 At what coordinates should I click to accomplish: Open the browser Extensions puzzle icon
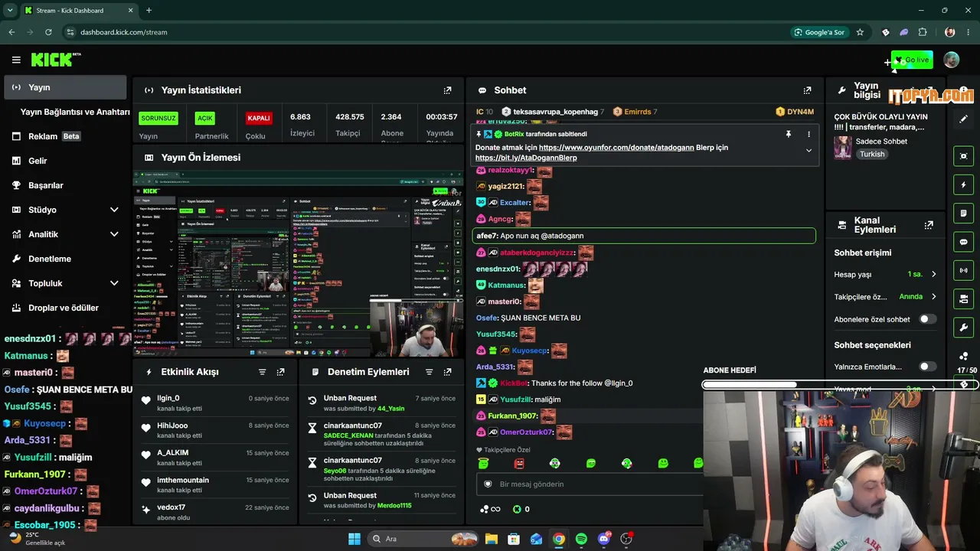pyautogui.click(x=923, y=32)
